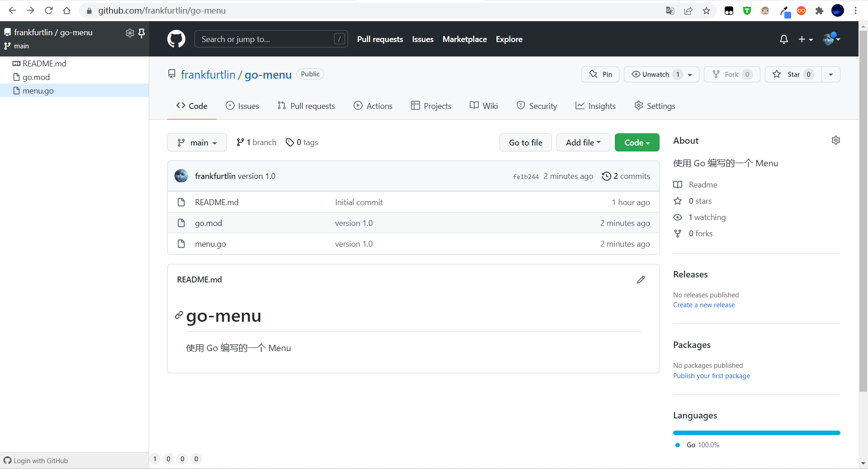Open the create new plus dropdown
Image resolution: width=868 pixels, height=469 pixels.
tap(806, 39)
